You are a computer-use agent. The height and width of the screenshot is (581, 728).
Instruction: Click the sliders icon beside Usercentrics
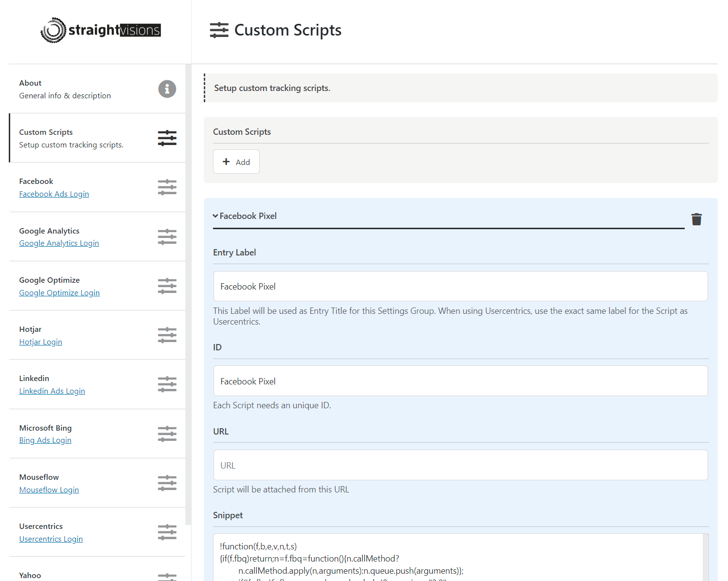tap(167, 532)
